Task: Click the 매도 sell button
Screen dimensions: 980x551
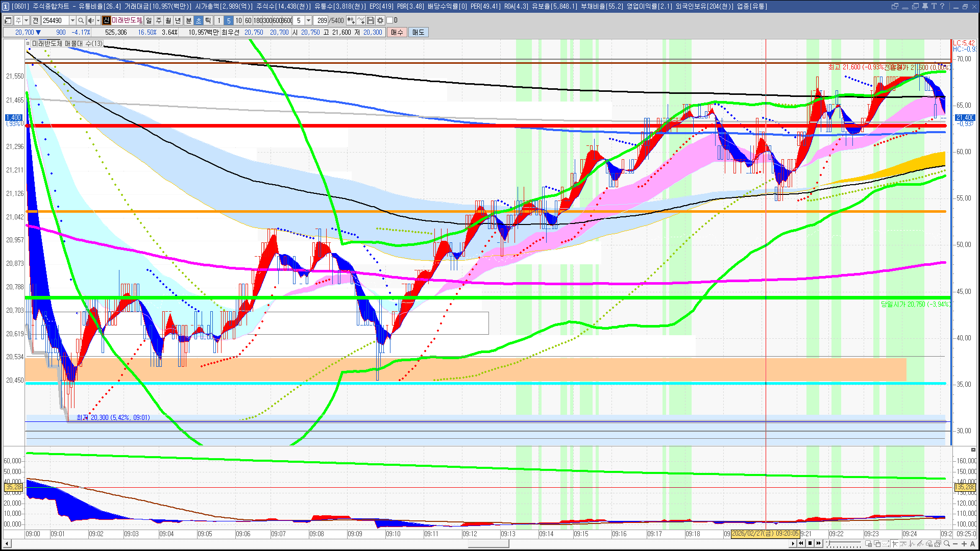Action: [419, 32]
